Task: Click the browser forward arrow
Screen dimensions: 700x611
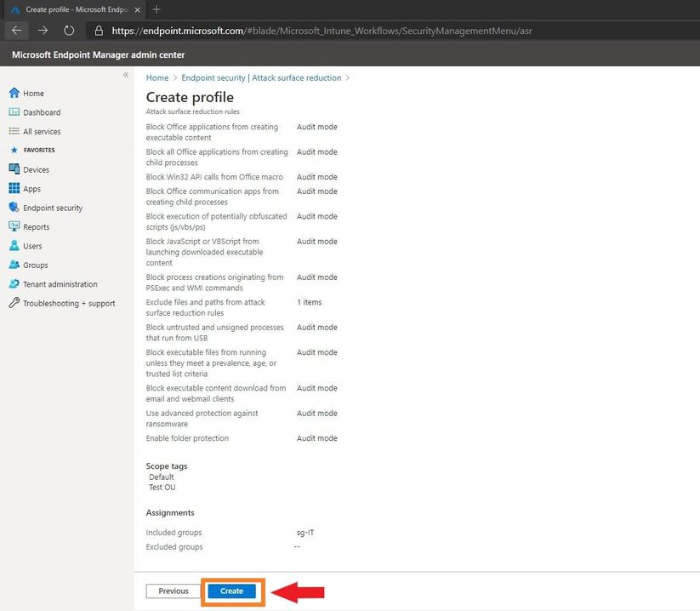Action: [43, 31]
